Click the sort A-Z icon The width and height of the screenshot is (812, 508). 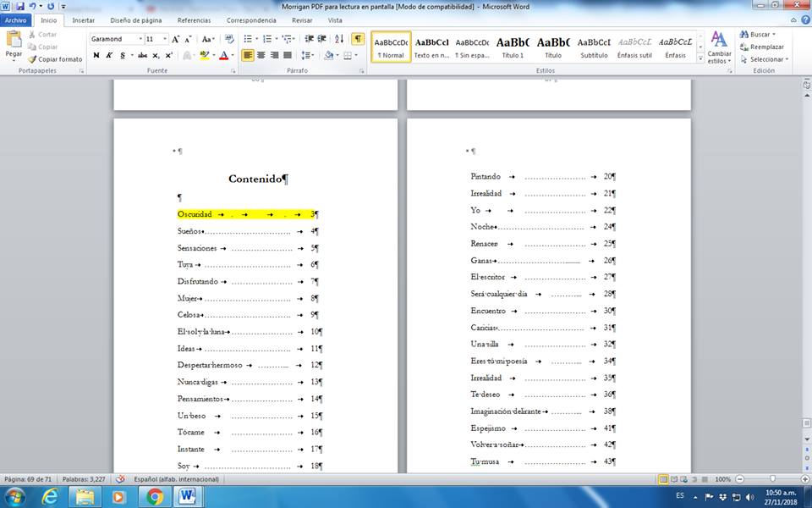(x=339, y=39)
